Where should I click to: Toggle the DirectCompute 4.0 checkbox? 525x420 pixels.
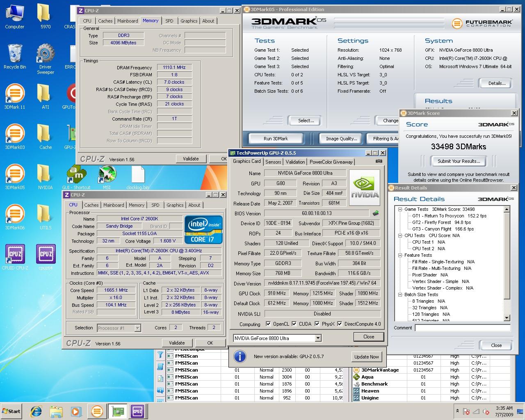coord(340,324)
